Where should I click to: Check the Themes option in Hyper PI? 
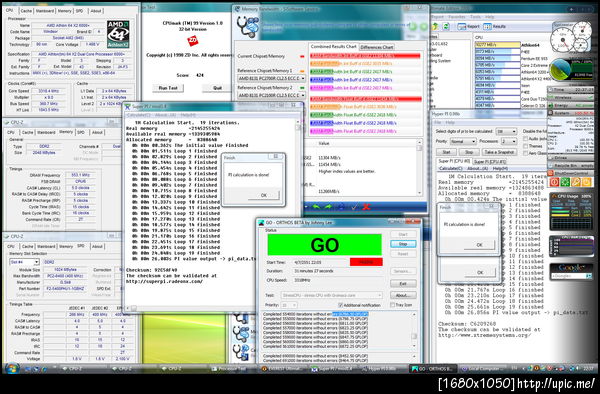525,146
